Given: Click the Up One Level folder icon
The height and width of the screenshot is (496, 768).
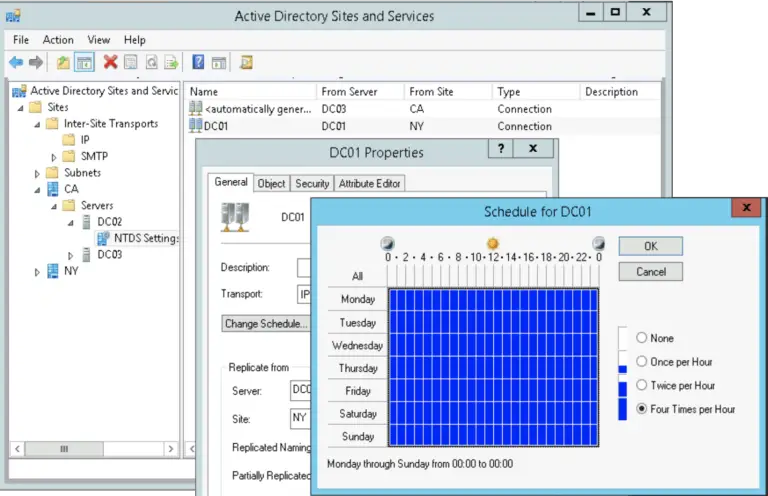Looking at the screenshot, I should coord(63,63).
